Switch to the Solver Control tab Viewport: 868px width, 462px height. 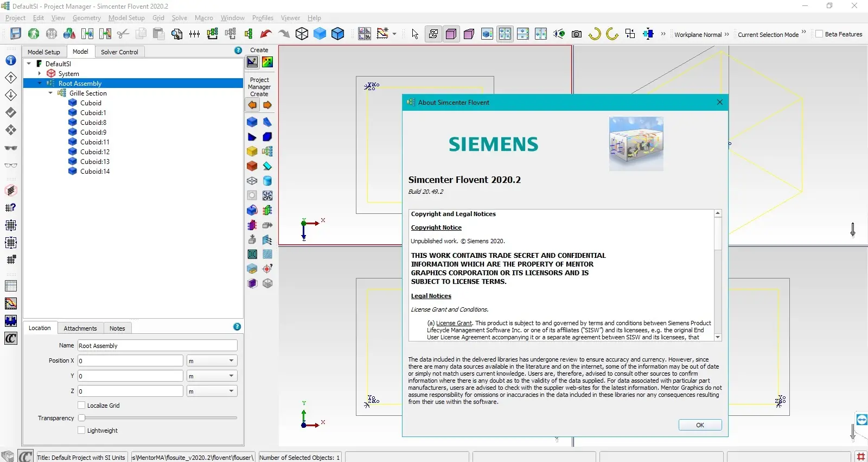coord(119,52)
